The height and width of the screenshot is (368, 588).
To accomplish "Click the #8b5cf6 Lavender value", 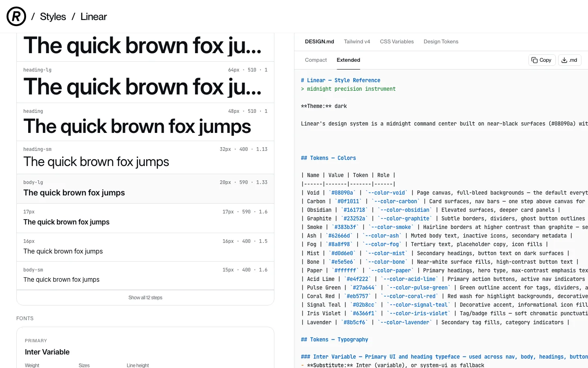I will pyautogui.click(x=354, y=323).
